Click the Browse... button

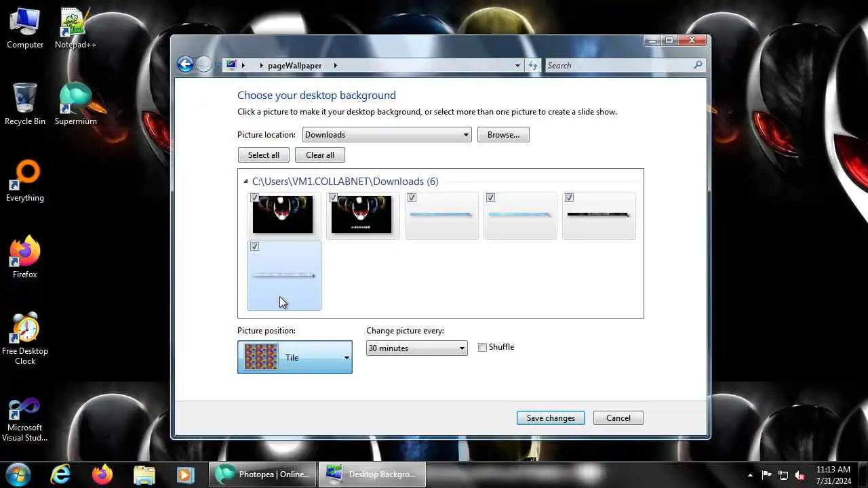pyautogui.click(x=503, y=135)
